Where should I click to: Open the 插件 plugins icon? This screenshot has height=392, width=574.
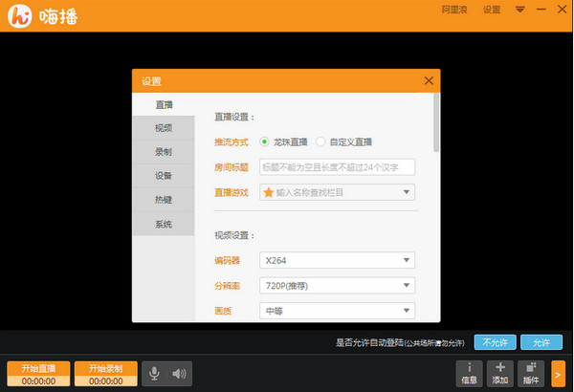point(530,373)
